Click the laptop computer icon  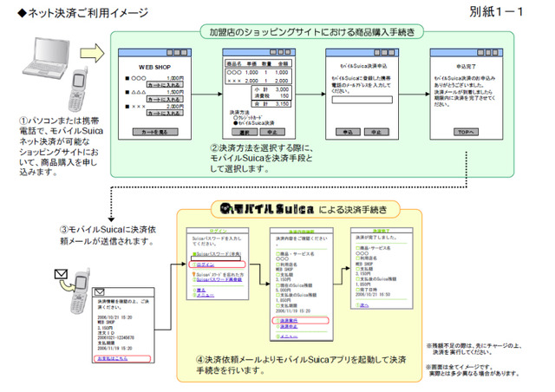pyautogui.click(x=46, y=57)
